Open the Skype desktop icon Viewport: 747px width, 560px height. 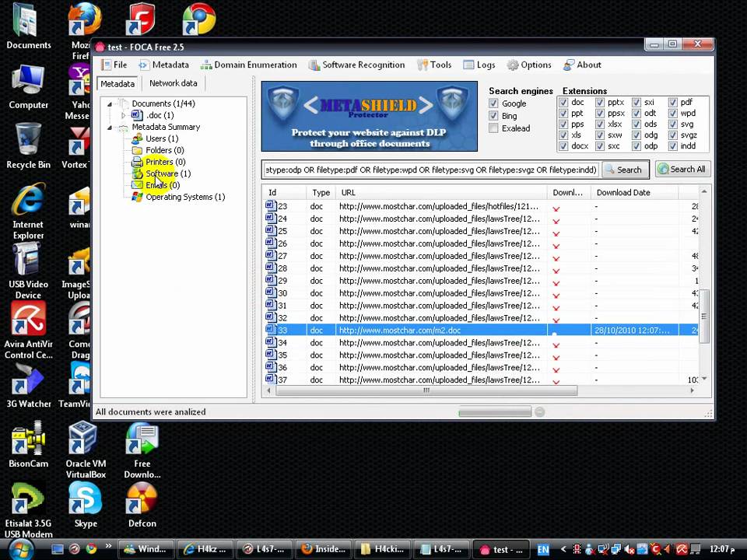tap(86, 505)
